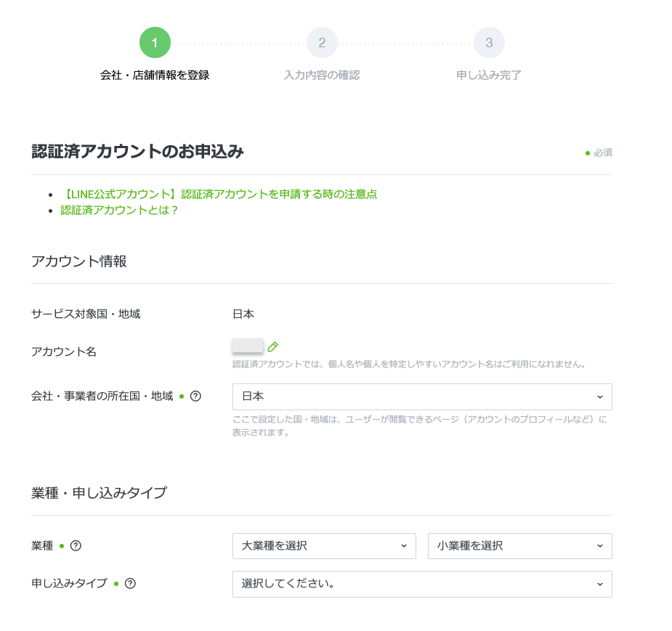The image size is (672, 631).
Task: Go to the 入力内容の確認 step label
Action: click(x=322, y=75)
